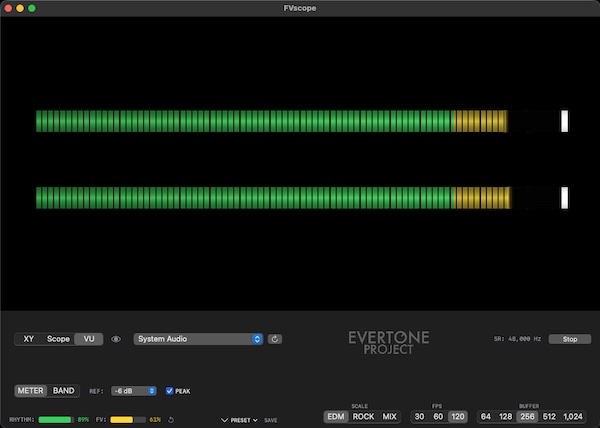Switch to the Scope view tab
The height and width of the screenshot is (428, 600).
pyautogui.click(x=58, y=339)
